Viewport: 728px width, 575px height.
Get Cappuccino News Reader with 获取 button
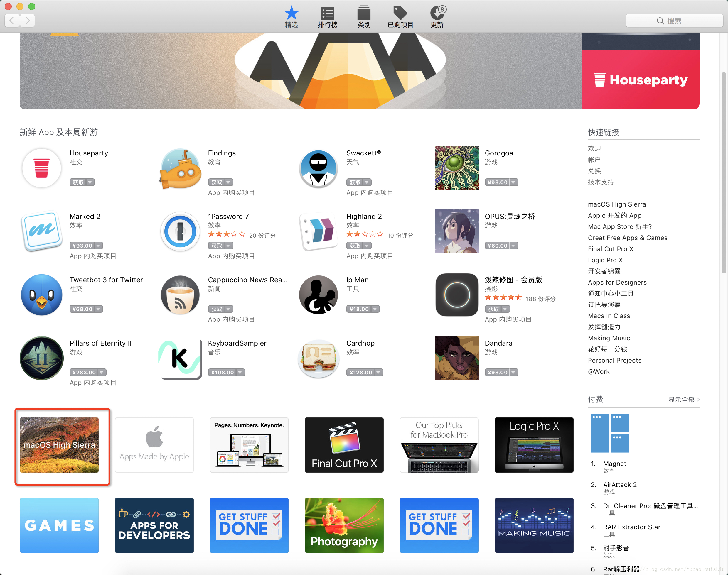coord(217,309)
